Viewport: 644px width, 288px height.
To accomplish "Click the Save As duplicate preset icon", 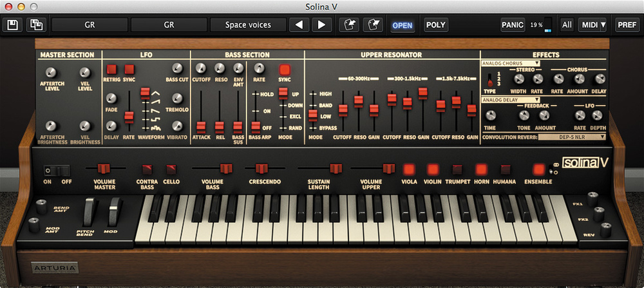I will click(37, 25).
